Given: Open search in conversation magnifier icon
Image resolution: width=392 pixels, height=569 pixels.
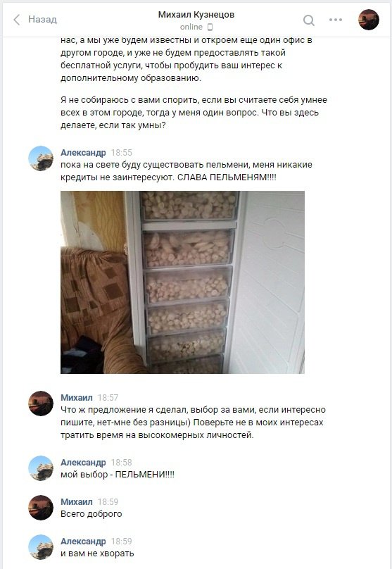Looking at the screenshot, I should pos(308,20).
